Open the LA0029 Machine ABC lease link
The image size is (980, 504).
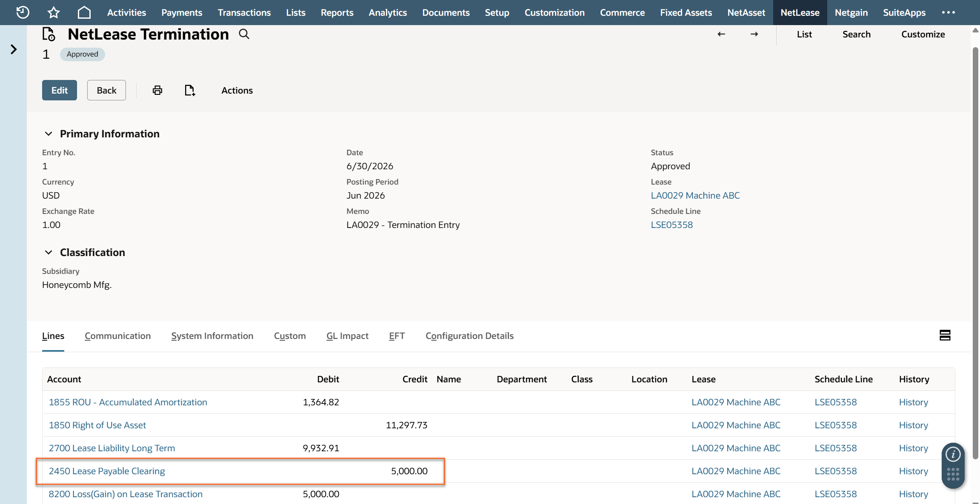(695, 195)
